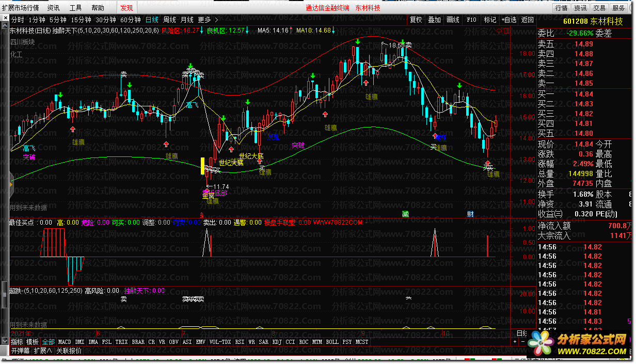
Task: Switch chart to 15分钟 period
Action: (x=81, y=20)
